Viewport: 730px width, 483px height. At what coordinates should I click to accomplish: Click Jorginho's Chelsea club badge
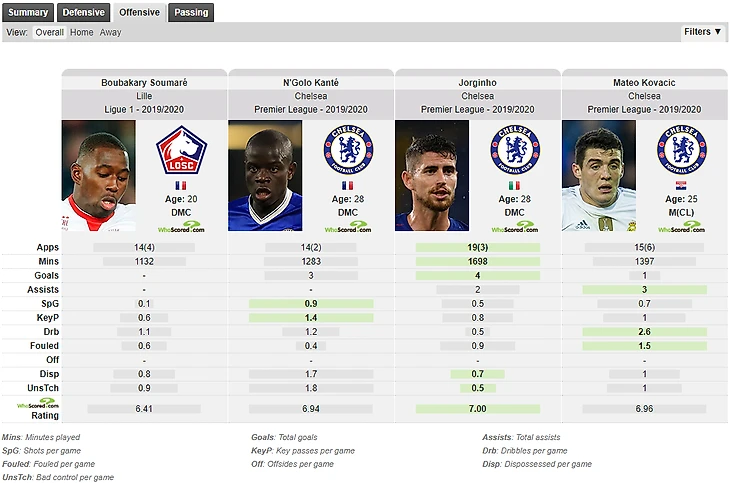[514, 150]
